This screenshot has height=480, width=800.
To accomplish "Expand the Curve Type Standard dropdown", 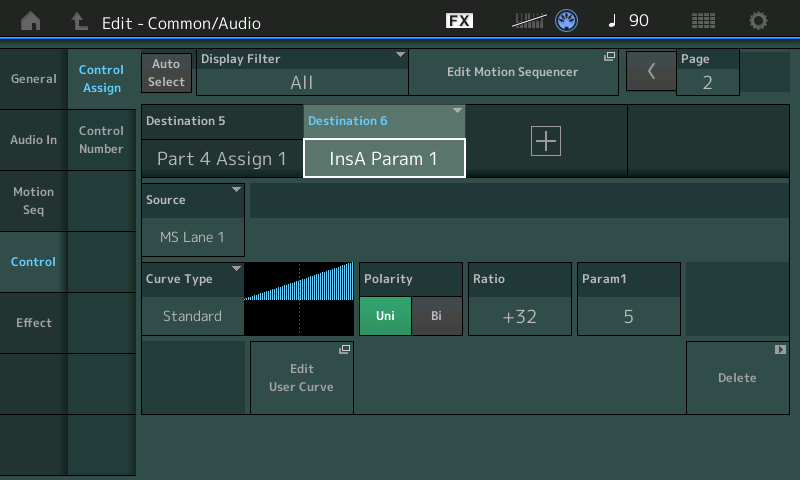I will 193,299.
